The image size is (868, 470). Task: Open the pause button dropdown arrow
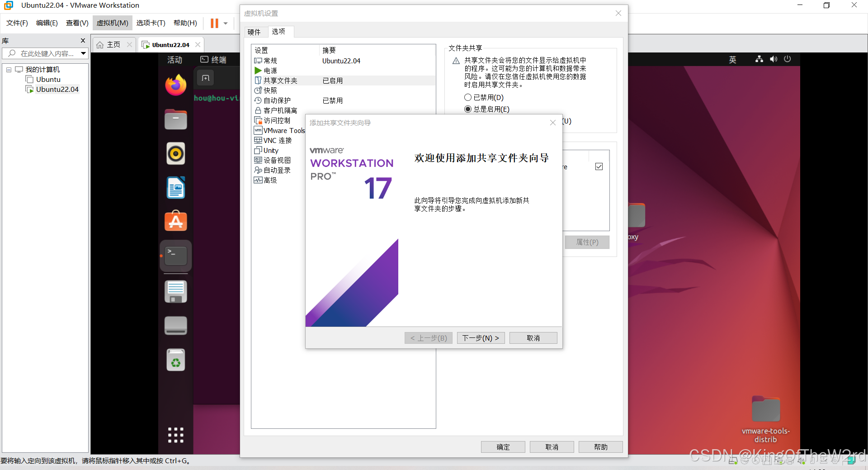[x=226, y=24]
